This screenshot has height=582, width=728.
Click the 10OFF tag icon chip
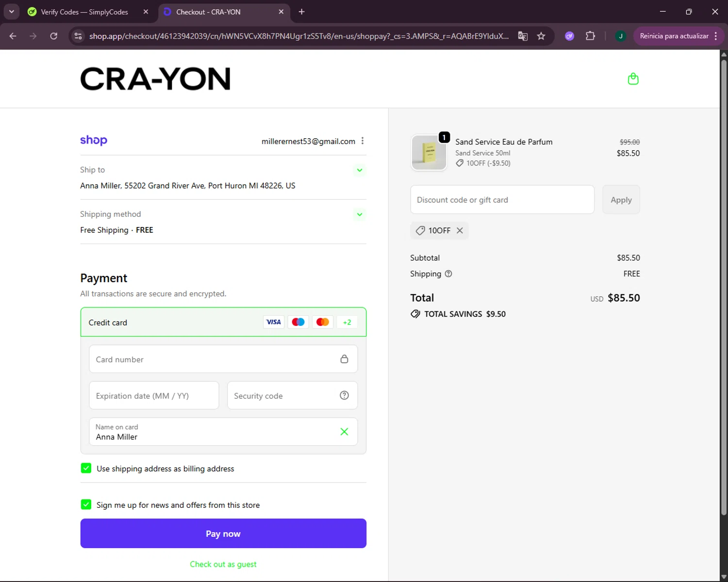(x=420, y=230)
